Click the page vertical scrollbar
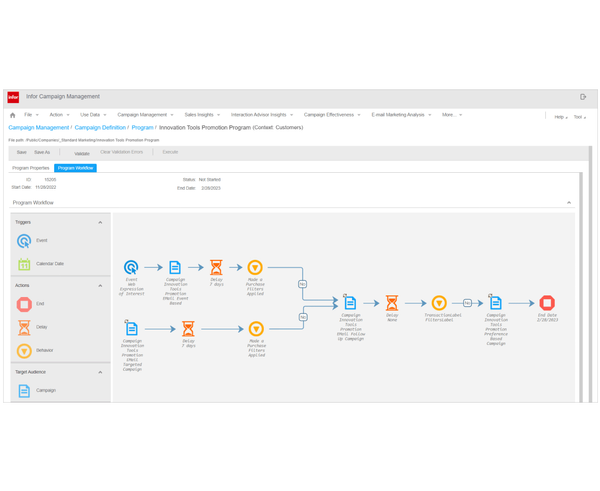 click(x=590, y=274)
